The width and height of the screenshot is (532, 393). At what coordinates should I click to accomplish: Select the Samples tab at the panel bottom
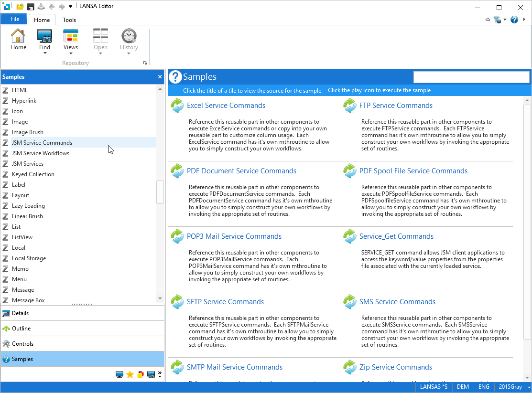pyautogui.click(x=82, y=359)
